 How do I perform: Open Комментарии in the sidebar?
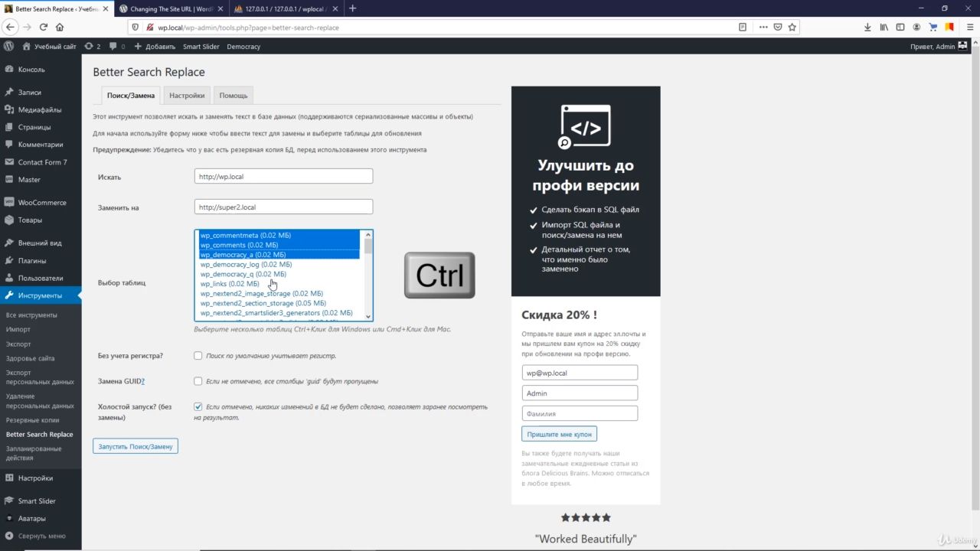41,145
